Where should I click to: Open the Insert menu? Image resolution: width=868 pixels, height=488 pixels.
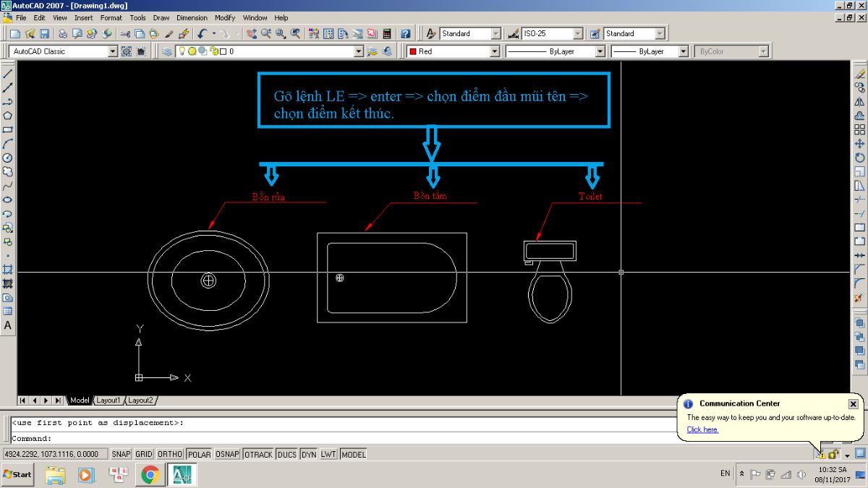pos(83,17)
